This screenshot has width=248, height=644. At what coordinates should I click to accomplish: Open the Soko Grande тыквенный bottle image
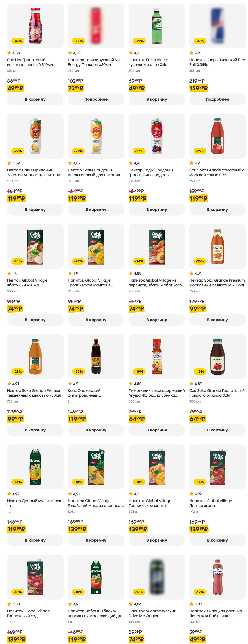click(x=35, y=356)
